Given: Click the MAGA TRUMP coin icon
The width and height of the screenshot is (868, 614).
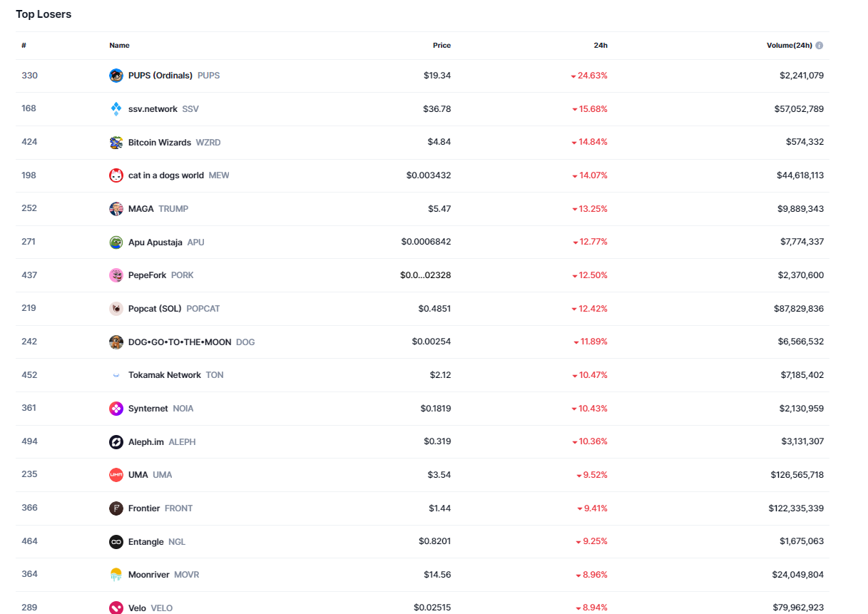Looking at the screenshot, I should click(116, 209).
